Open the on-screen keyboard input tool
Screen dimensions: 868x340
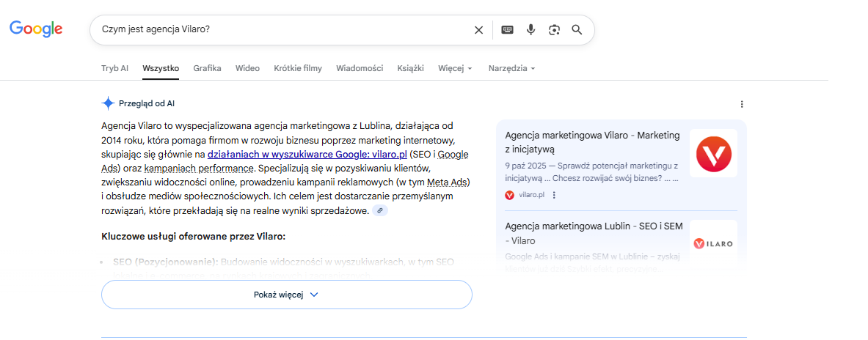[508, 30]
